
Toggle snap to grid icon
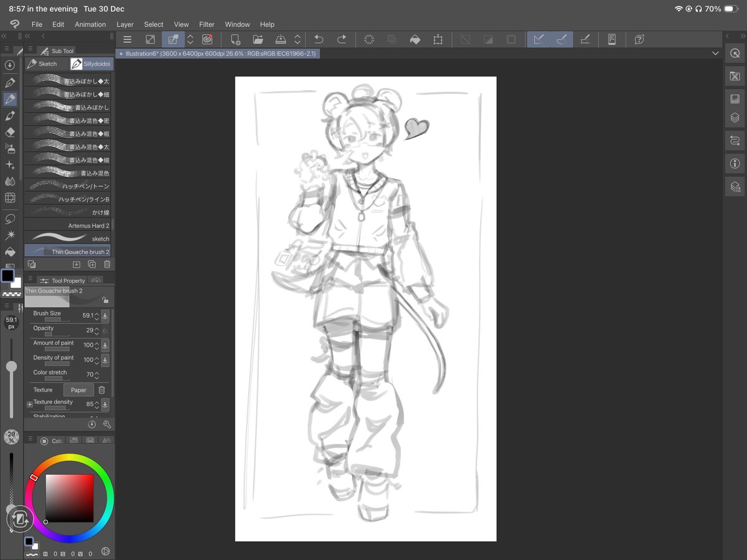[585, 39]
